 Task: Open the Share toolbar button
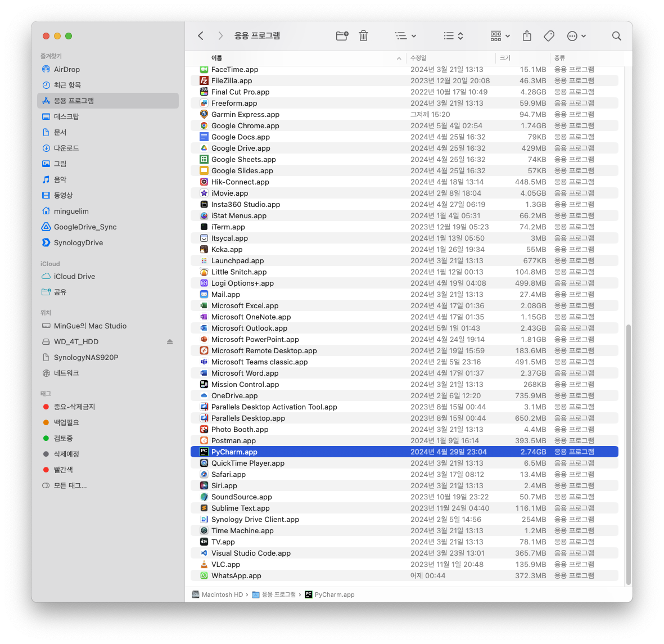coord(527,35)
